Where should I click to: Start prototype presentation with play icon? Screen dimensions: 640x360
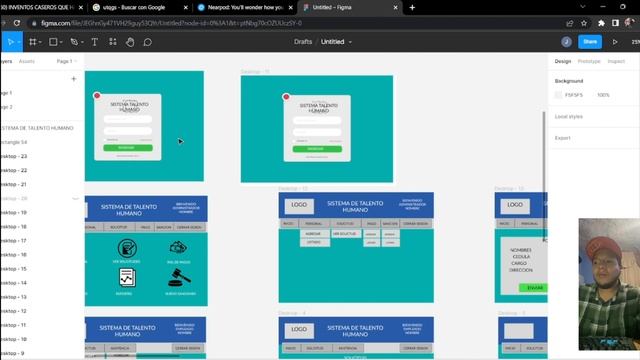click(x=615, y=42)
